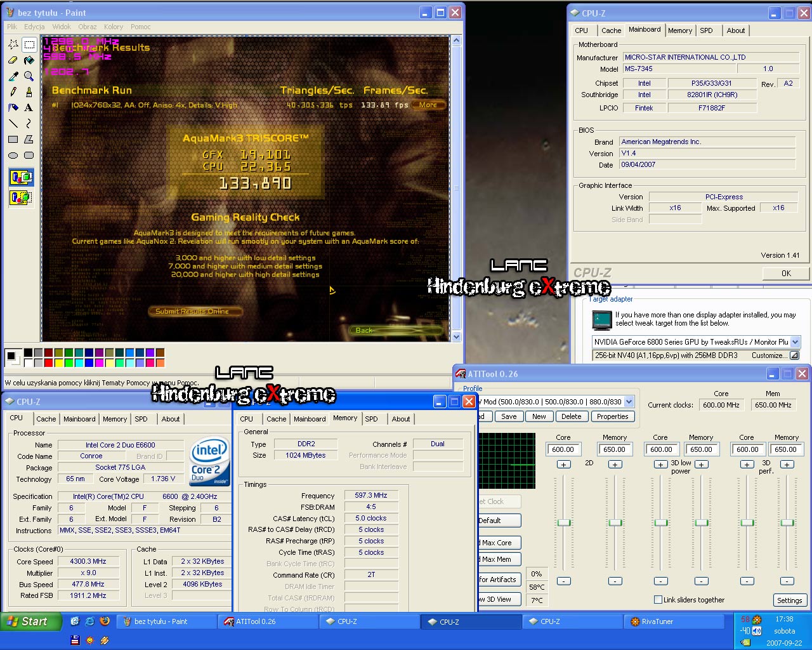The width and height of the screenshot is (812, 650).
Task: Open the Kolory menu in Paint
Action: [114, 27]
